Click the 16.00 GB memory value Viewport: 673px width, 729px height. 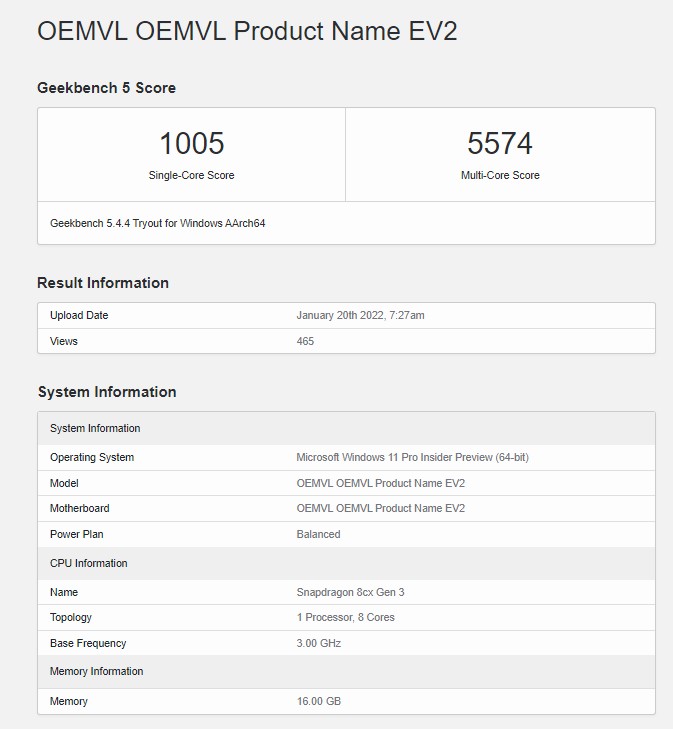[x=318, y=701]
